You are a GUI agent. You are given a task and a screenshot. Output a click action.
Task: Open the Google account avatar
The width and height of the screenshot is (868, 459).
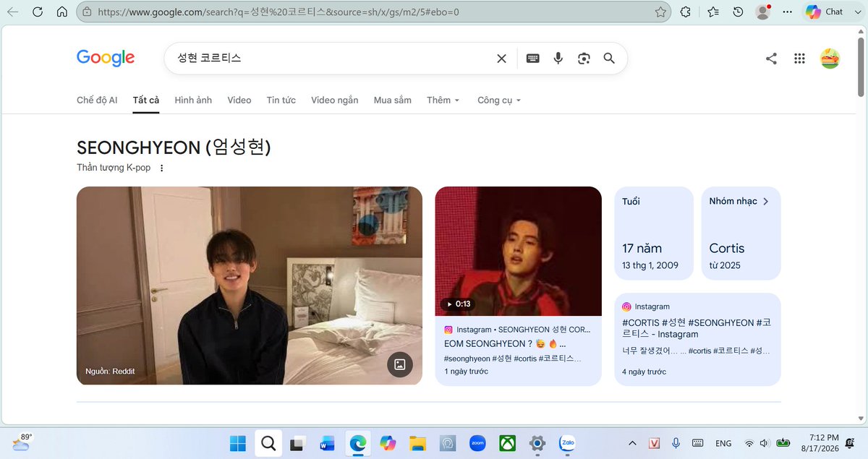pos(830,59)
